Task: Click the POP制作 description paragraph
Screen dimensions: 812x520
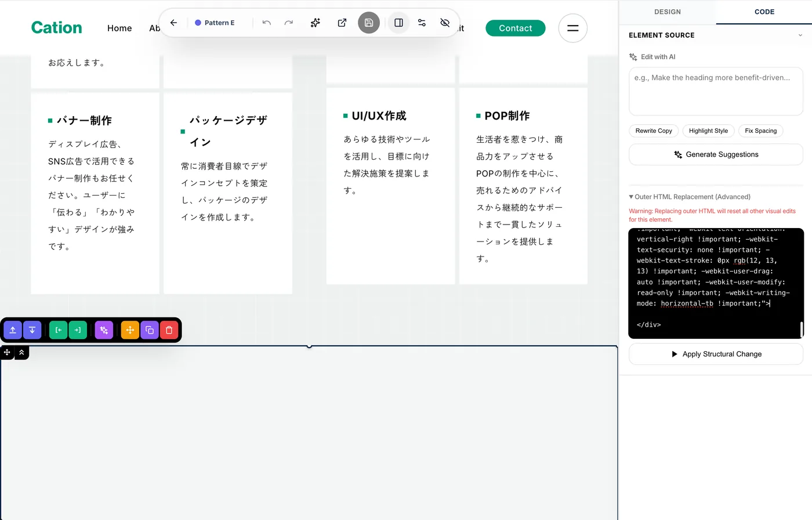Action: click(520, 199)
